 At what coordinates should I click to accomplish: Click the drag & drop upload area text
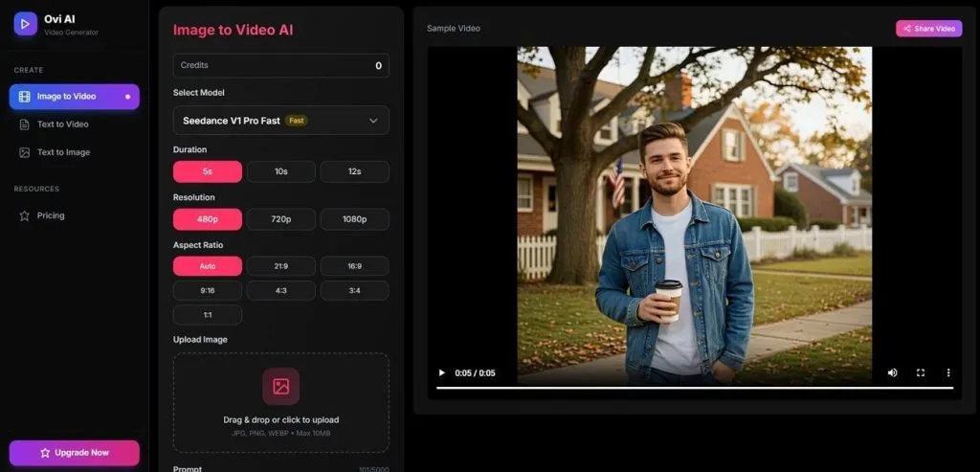tap(280, 420)
